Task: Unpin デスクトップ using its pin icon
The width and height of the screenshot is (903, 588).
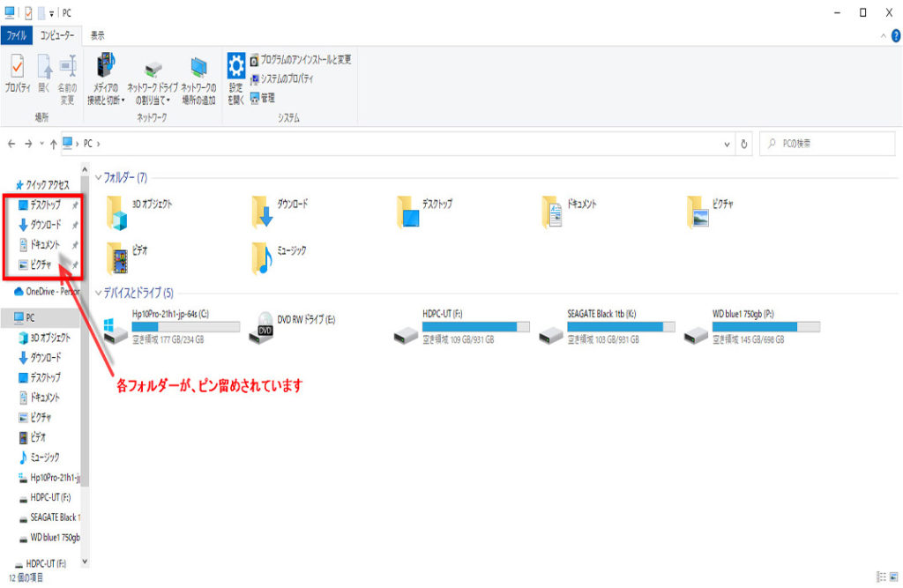Action: tap(76, 205)
